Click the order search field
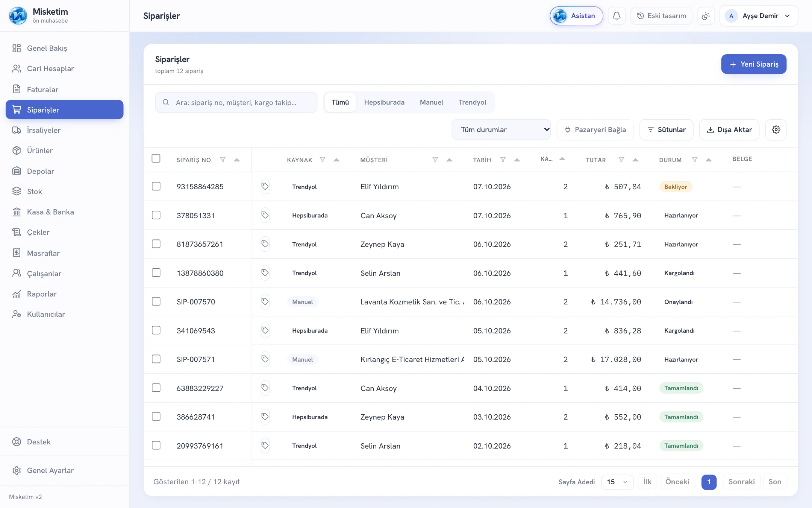Viewport: 812px width, 508px height. [x=236, y=102]
